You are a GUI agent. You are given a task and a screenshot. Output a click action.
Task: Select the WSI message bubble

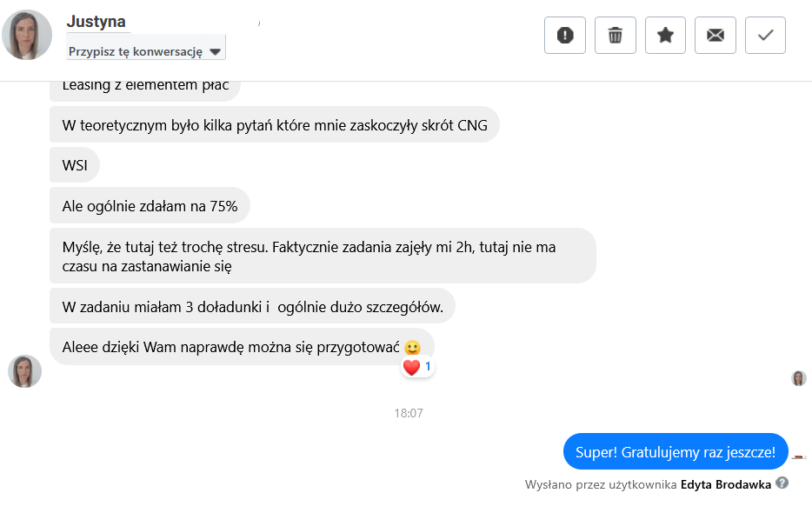point(75,165)
